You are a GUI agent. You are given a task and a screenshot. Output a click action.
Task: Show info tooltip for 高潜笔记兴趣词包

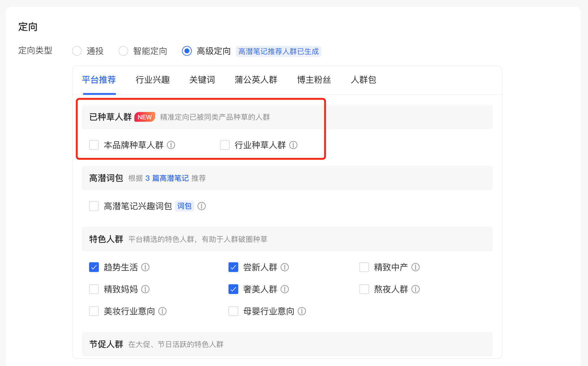202,206
